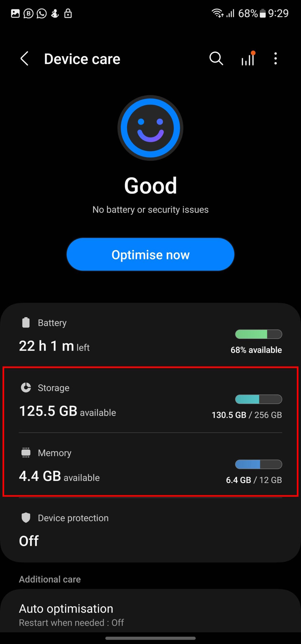Tap the Memory chip icon

26,452
